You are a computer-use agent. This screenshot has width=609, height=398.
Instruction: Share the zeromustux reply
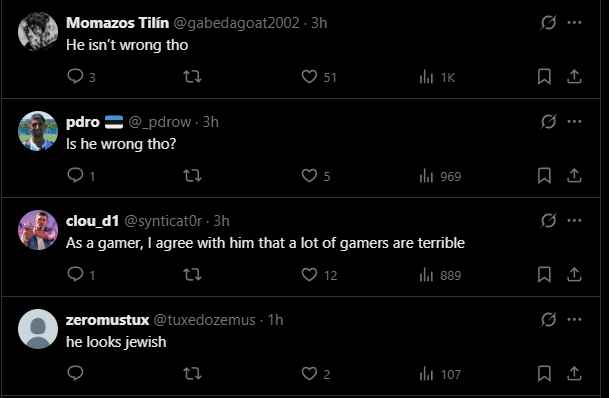coord(574,374)
